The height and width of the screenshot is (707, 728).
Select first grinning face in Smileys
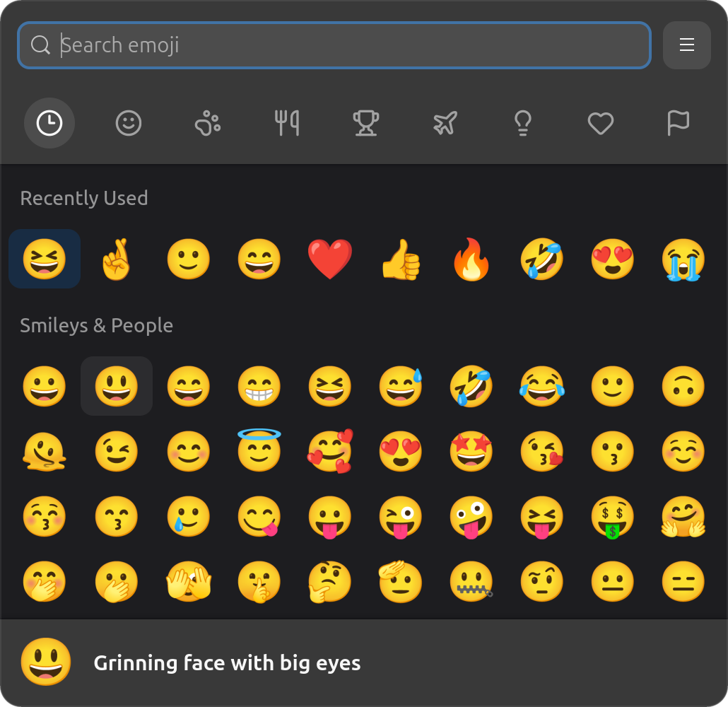[x=45, y=386]
